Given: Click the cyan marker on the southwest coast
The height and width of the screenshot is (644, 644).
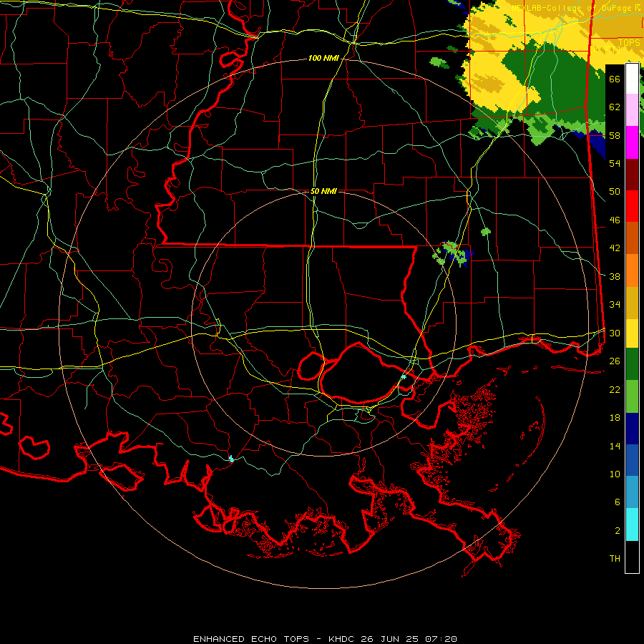Looking at the screenshot, I should 231,459.
